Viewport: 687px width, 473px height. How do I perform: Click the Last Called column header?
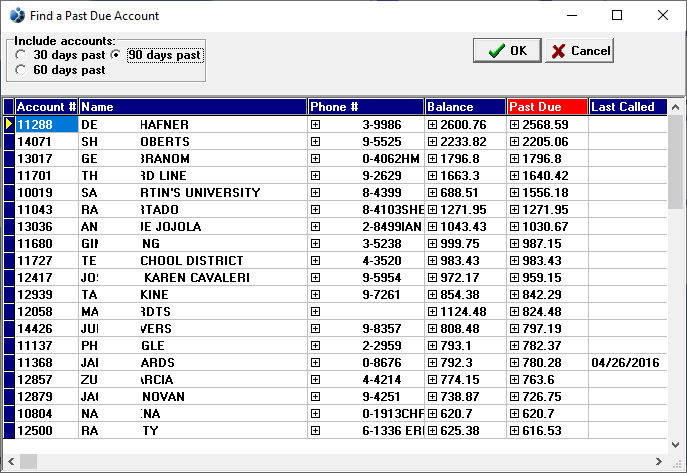coord(626,107)
